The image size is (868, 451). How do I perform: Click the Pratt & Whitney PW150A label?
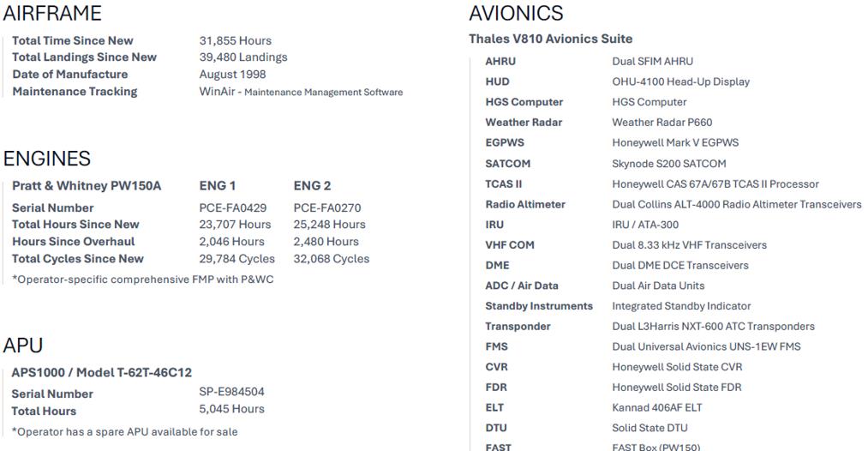click(87, 186)
